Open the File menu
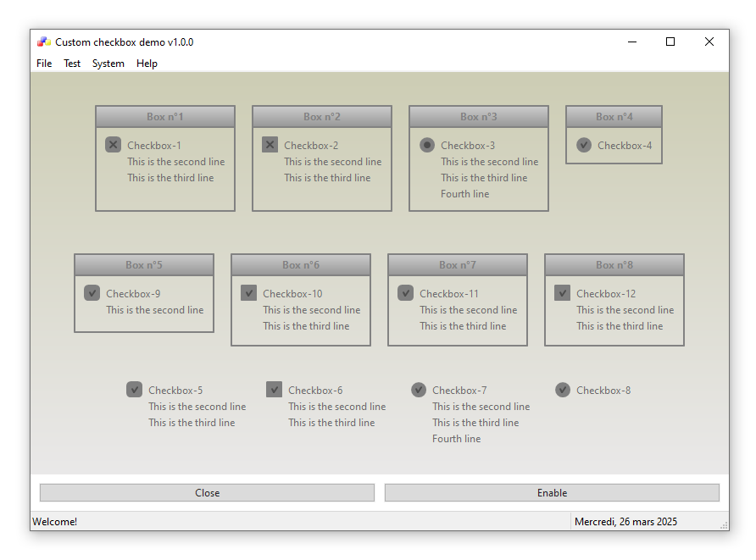Viewport: 756px width, 560px height. point(44,64)
